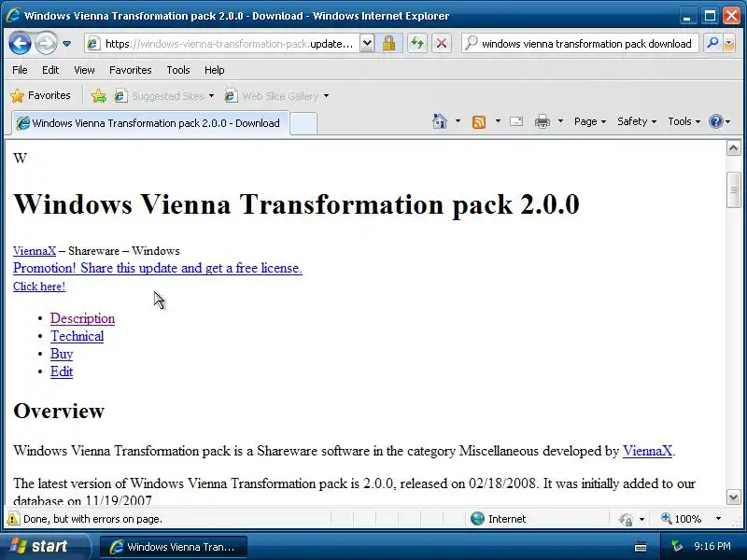This screenshot has height=560, width=747.
Task: Click the first ViennaX link under title
Action: [35, 251]
